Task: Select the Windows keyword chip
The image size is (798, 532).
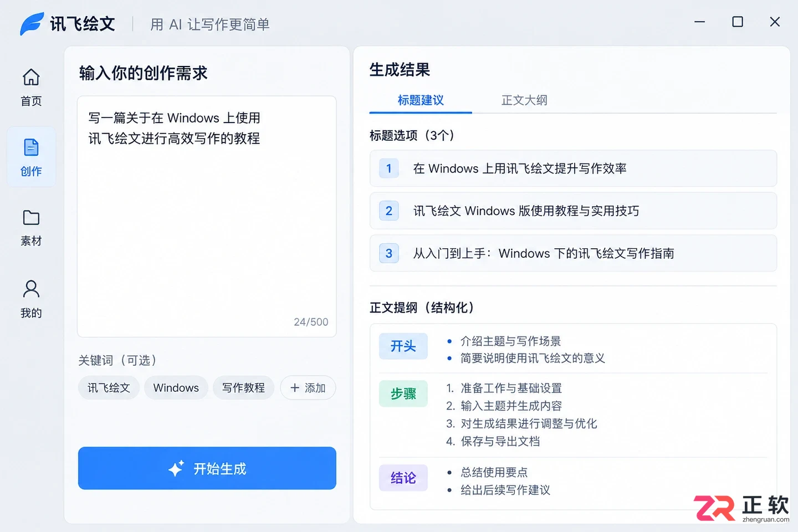Action: pyautogui.click(x=176, y=388)
